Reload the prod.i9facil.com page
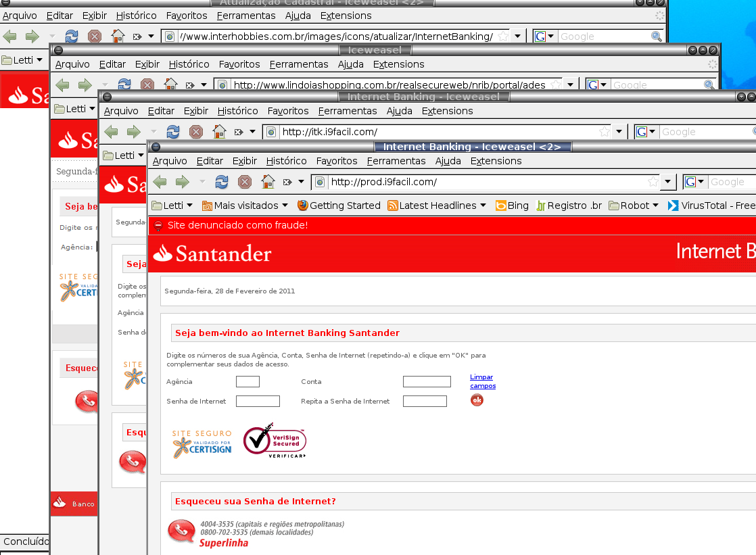Image resolution: width=756 pixels, height=555 pixels. 222,182
